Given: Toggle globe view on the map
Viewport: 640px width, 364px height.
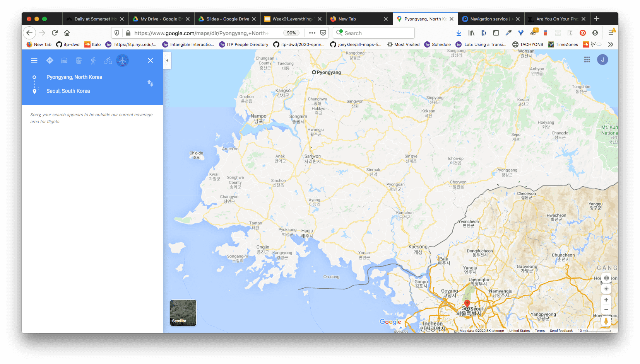Looking at the screenshot, I should pos(606,278).
